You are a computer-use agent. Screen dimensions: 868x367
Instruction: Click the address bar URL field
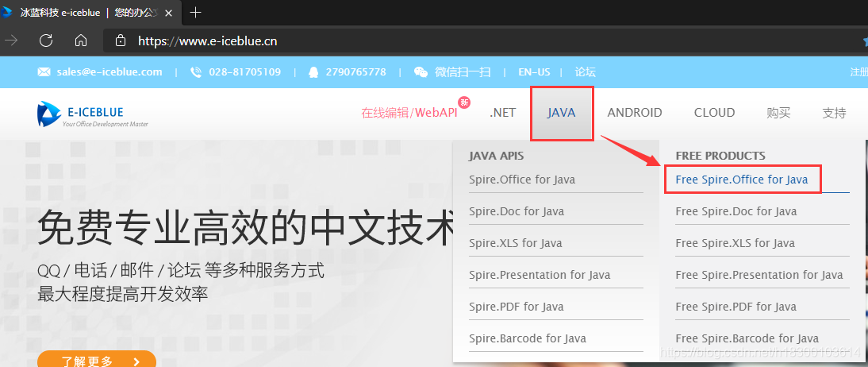click(487, 41)
